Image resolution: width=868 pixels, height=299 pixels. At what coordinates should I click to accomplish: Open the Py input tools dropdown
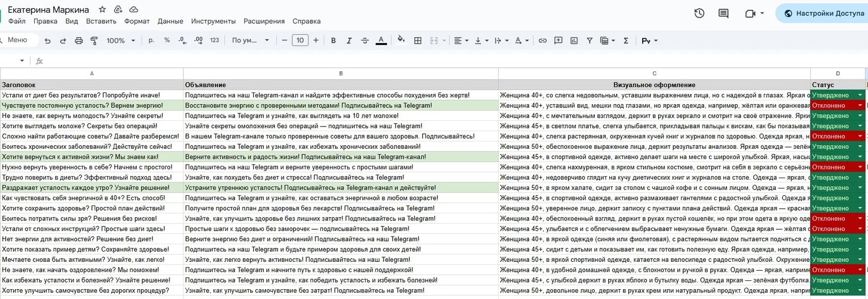(x=649, y=40)
